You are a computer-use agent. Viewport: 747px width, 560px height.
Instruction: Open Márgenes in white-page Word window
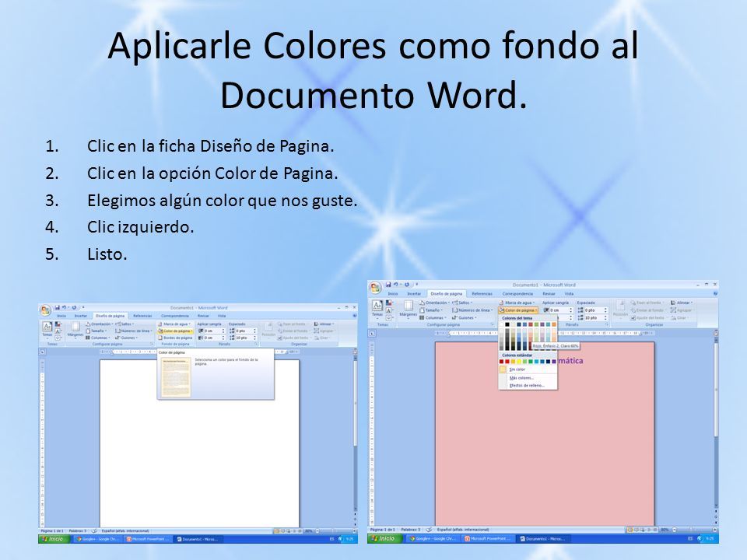[75, 330]
